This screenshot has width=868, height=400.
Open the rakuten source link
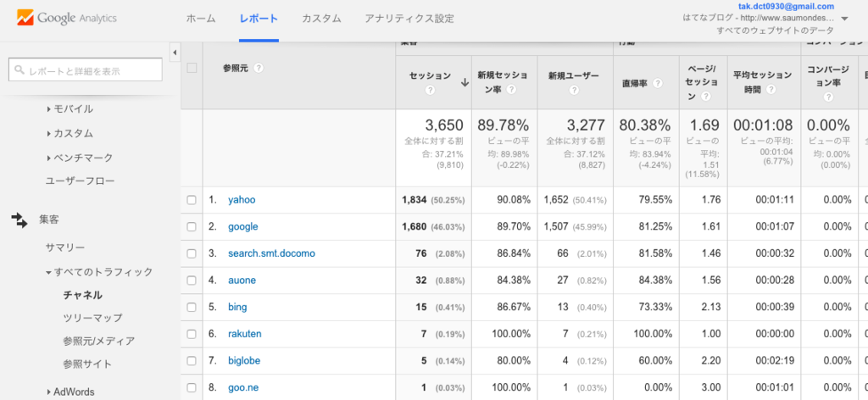pyautogui.click(x=245, y=334)
